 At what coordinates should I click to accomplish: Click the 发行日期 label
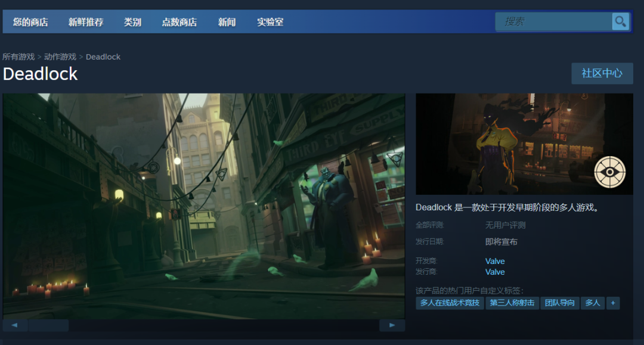point(429,242)
